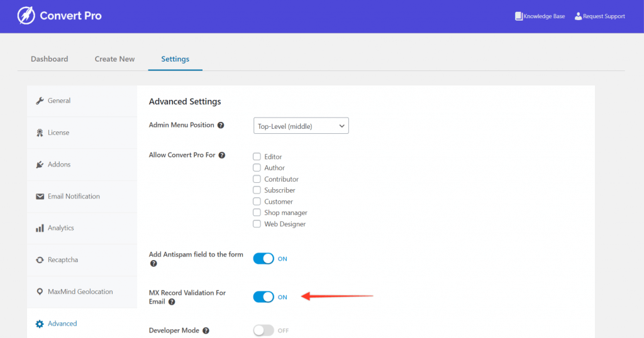
Task: Enable the Developer Mode toggle
Action: point(264,330)
